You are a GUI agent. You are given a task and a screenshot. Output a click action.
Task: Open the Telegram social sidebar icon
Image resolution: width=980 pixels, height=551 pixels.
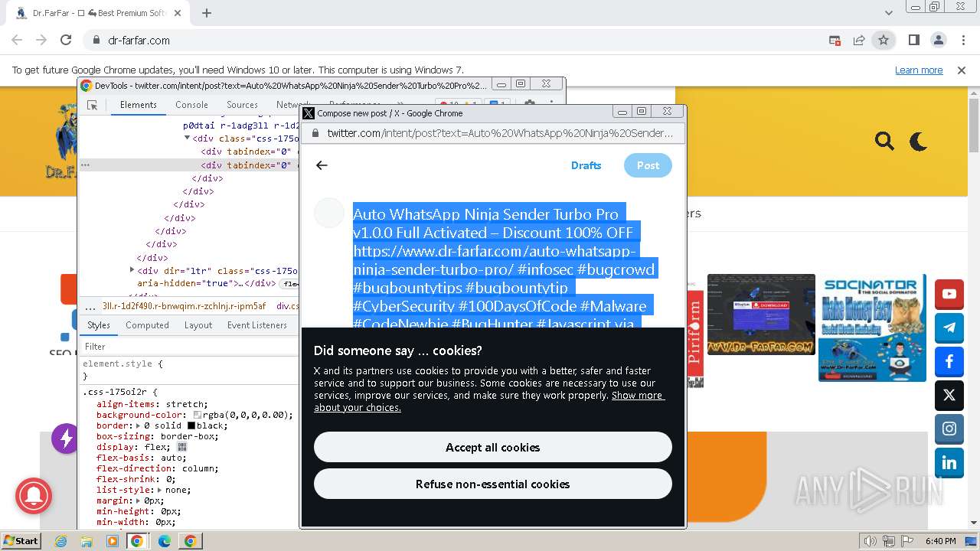point(949,328)
